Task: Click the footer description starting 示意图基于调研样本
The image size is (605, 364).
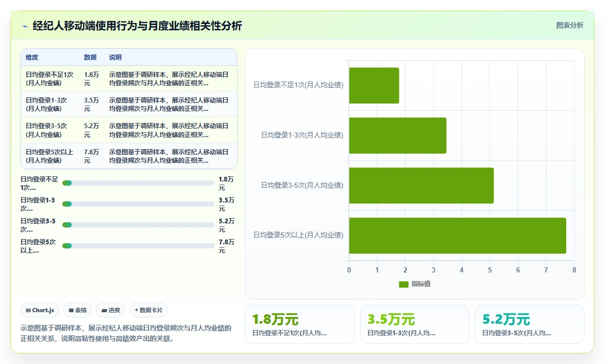Action: point(126,334)
